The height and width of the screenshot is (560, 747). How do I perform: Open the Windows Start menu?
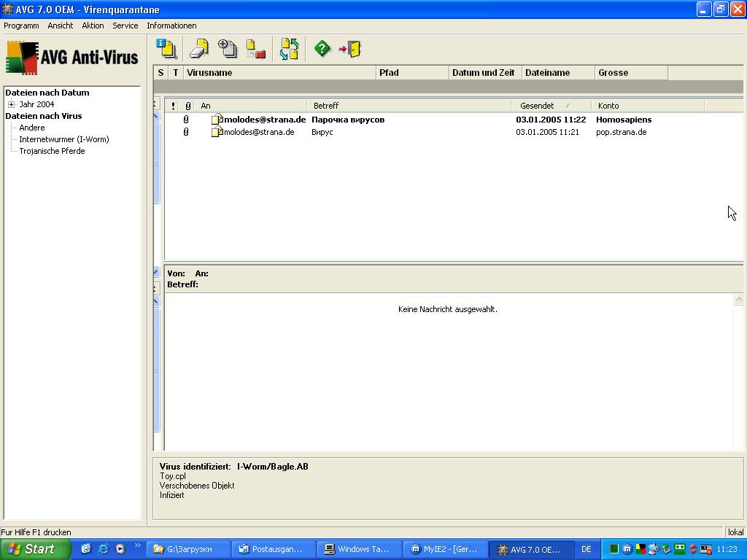pyautogui.click(x=35, y=549)
